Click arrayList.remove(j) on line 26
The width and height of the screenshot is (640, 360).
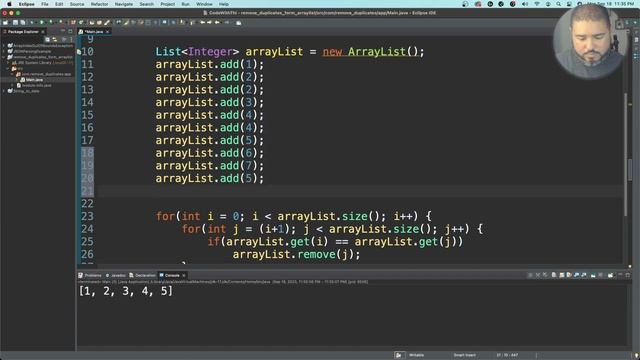pos(296,254)
